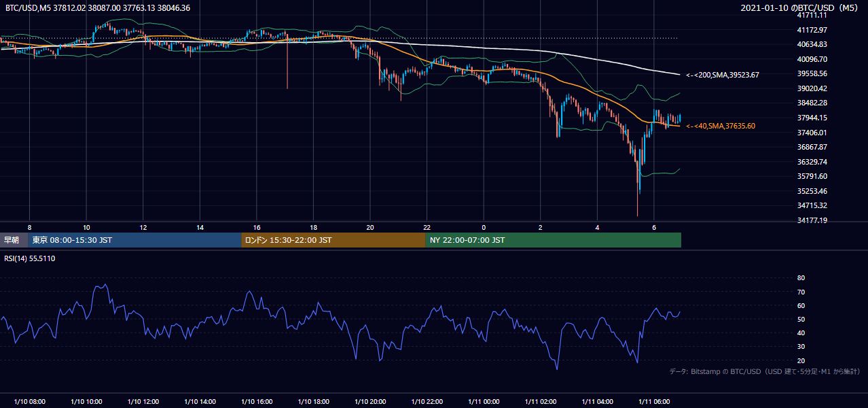This screenshot has width=868, height=408.
Task: Click the RSI scale value 50
Action: click(801, 319)
